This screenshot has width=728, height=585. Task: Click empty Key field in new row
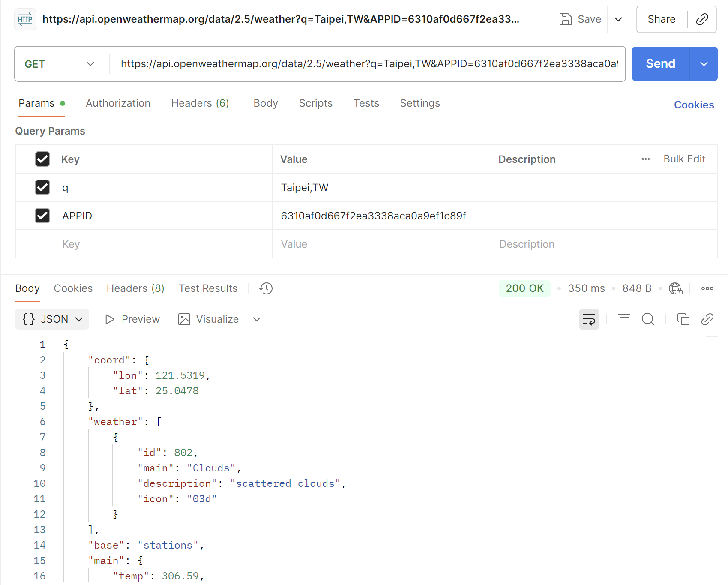pos(163,244)
